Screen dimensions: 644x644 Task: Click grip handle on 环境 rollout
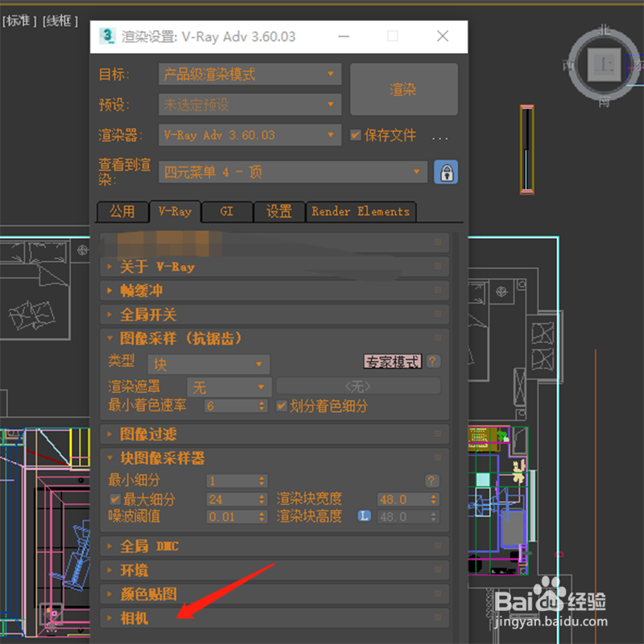click(x=438, y=570)
